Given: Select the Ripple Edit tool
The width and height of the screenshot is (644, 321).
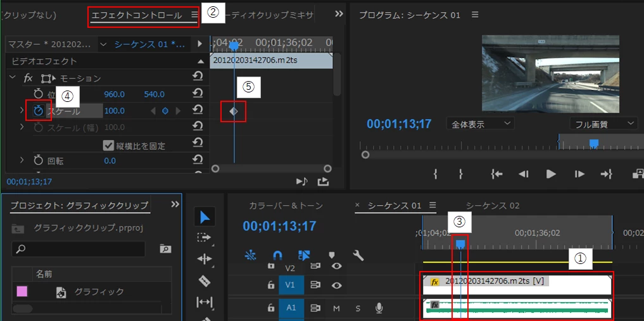Looking at the screenshot, I should point(205,259).
